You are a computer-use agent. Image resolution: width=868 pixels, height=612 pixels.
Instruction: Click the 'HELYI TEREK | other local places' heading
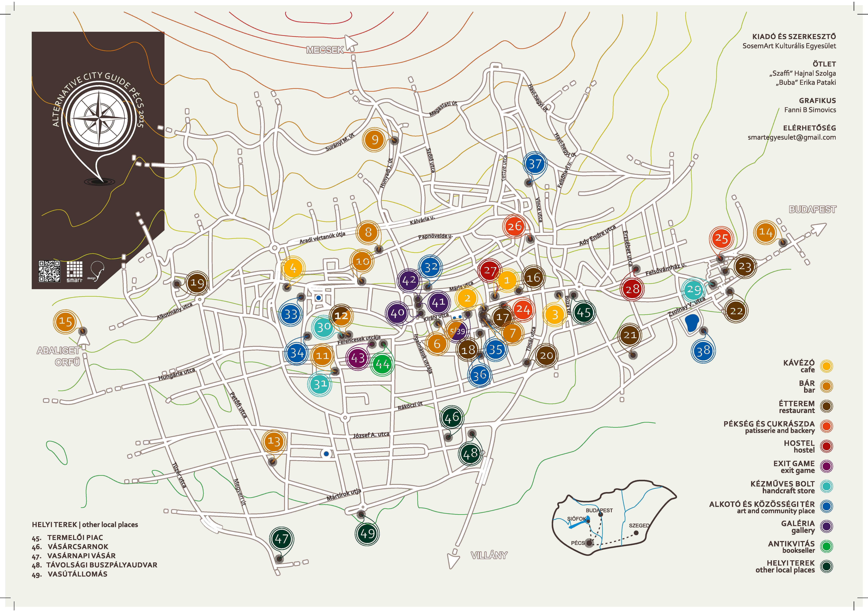point(85,525)
